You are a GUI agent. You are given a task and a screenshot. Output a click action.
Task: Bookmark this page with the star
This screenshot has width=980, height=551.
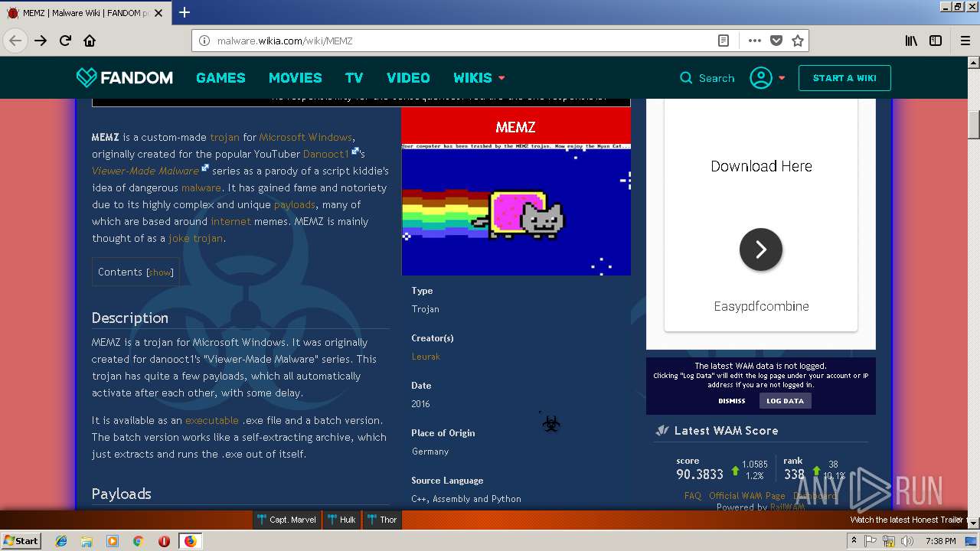(798, 41)
